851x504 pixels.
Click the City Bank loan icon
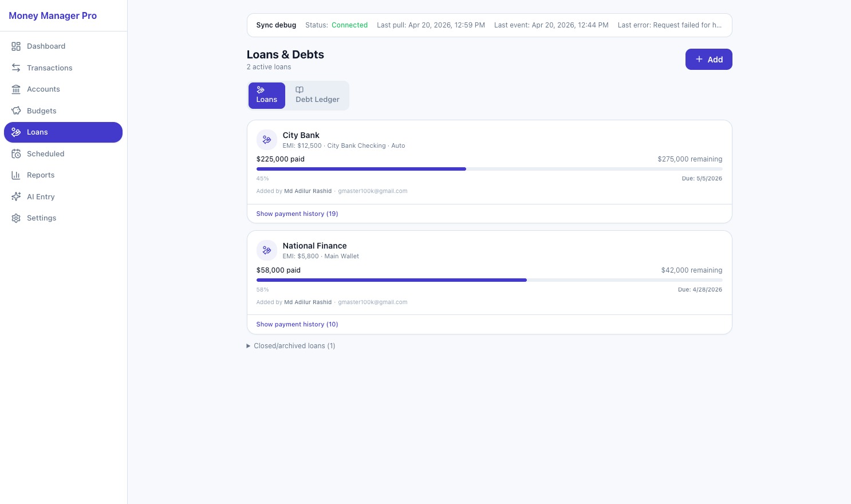click(x=267, y=140)
